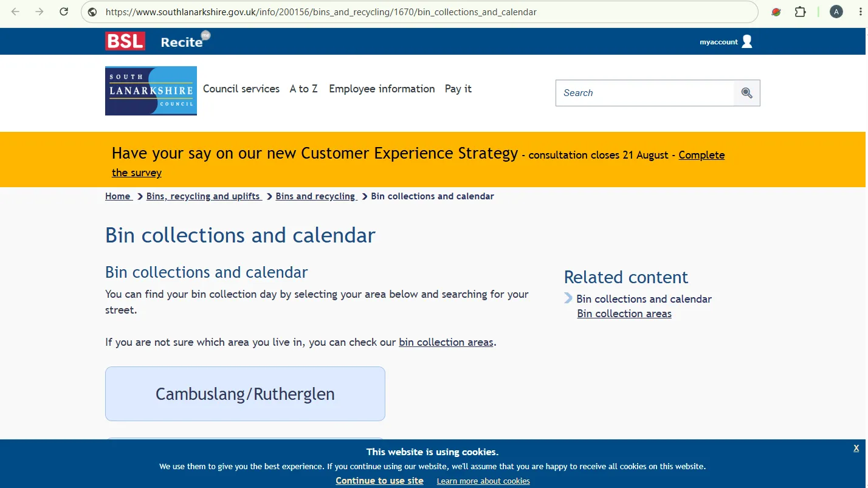Image resolution: width=868 pixels, height=488 pixels.
Task: Click the 'Related content' heading
Action: pos(626,277)
